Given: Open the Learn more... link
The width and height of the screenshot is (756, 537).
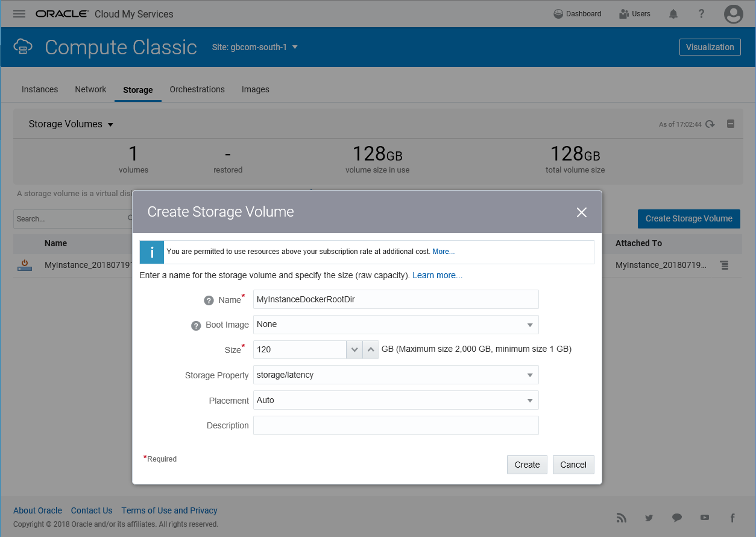Looking at the screenshot, I should (x=438, y=275).
